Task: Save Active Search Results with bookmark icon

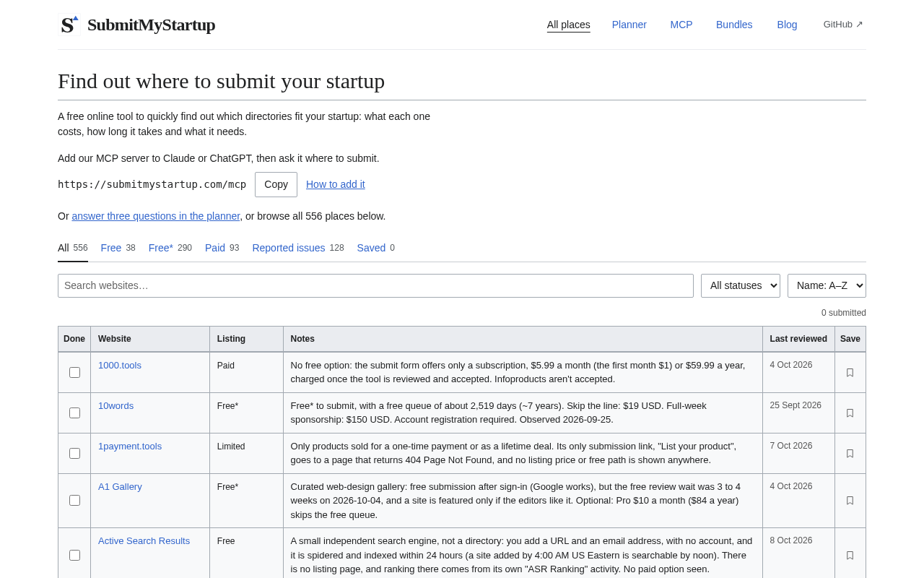Action: click(850, 556)
